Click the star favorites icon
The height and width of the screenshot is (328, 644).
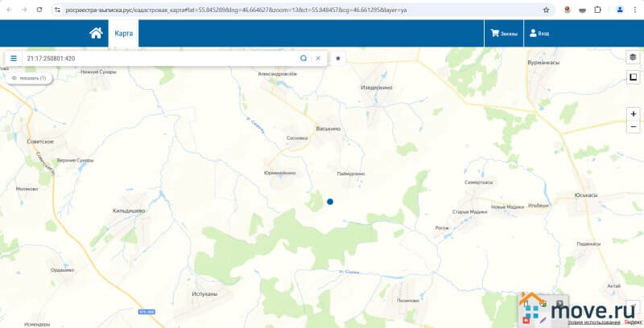pyautogui.click(x=338, y=59)
